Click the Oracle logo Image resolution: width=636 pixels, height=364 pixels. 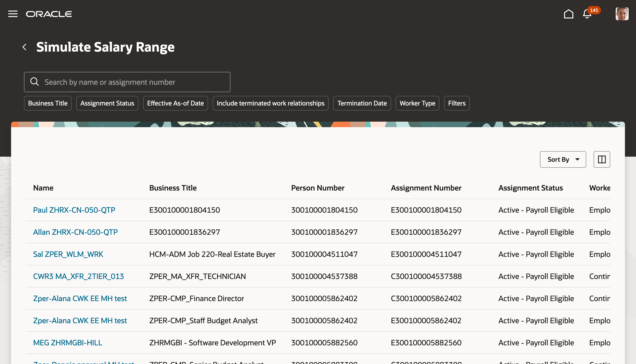pos(49,14)
